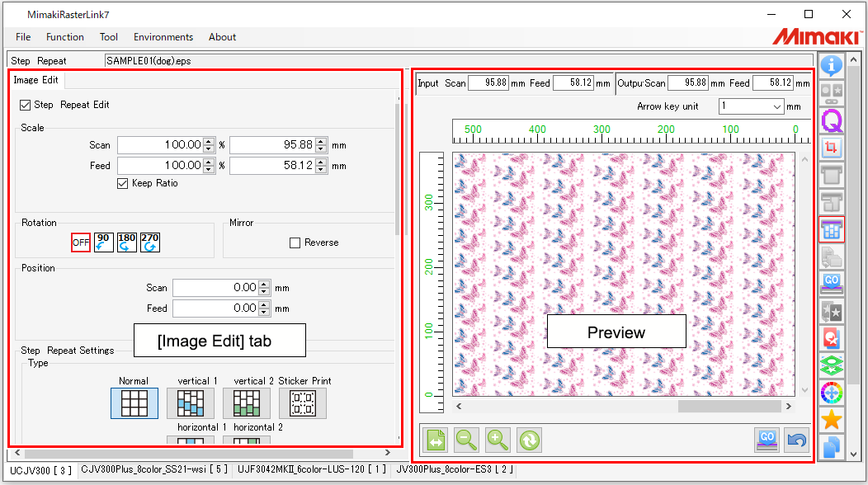Rotate image 90 degrees

(104, 242)
